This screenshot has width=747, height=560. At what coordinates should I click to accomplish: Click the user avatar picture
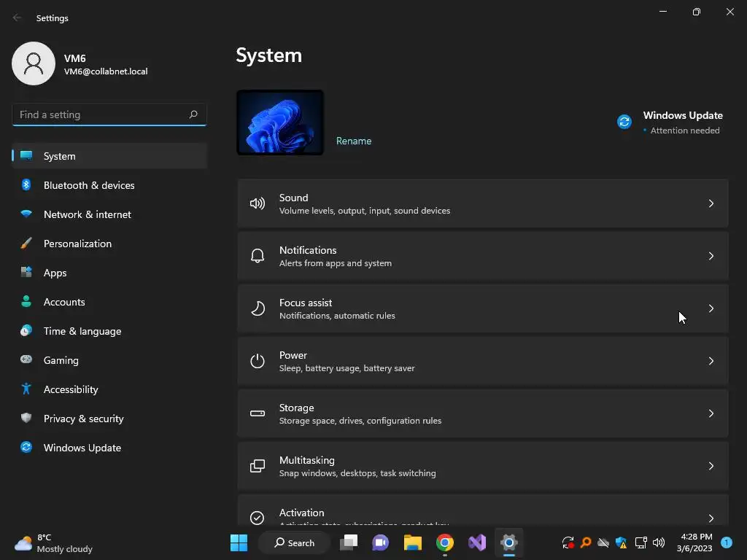pyautogui.click(x=34, y=63)
